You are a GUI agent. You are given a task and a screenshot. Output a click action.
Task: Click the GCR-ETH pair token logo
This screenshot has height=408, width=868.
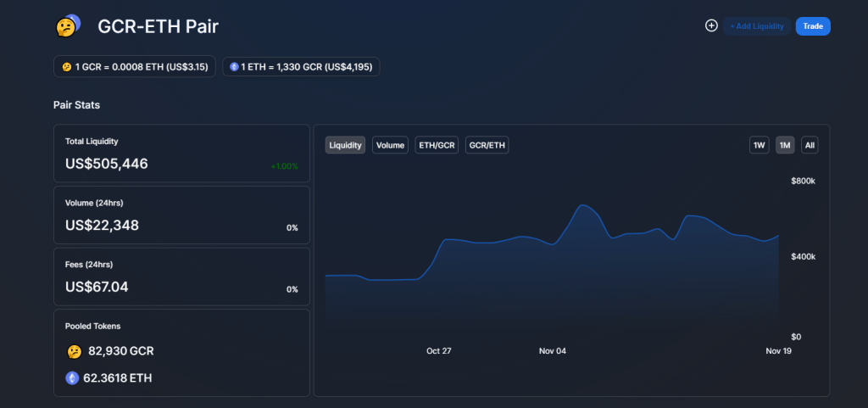coord(68,26)
